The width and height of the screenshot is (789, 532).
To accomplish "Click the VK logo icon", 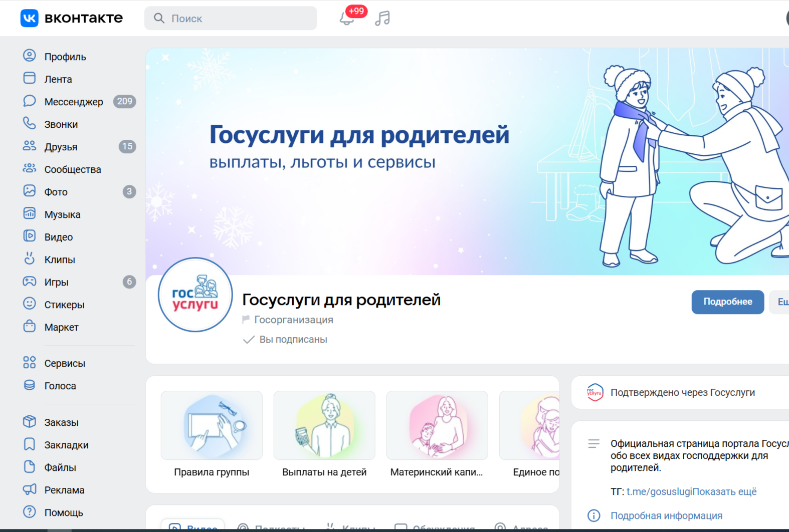I will 30,18.
